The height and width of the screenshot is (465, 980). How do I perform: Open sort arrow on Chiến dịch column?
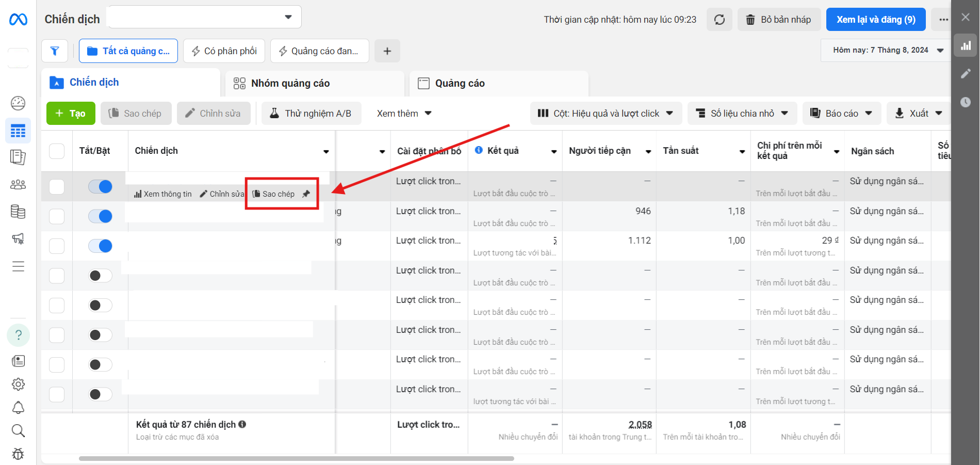326,151
